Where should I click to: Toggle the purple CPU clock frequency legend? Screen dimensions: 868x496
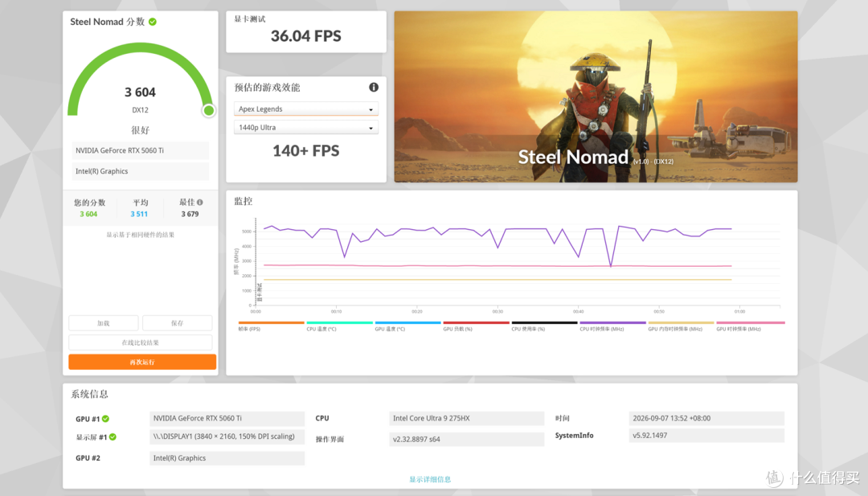click(x=612, y=322)
